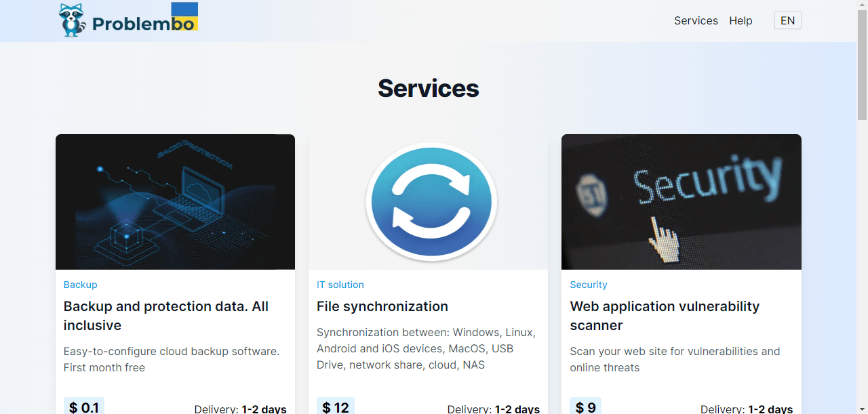Select the Backup category link
The image size is (868, 414).
click(x=80, y=285)
